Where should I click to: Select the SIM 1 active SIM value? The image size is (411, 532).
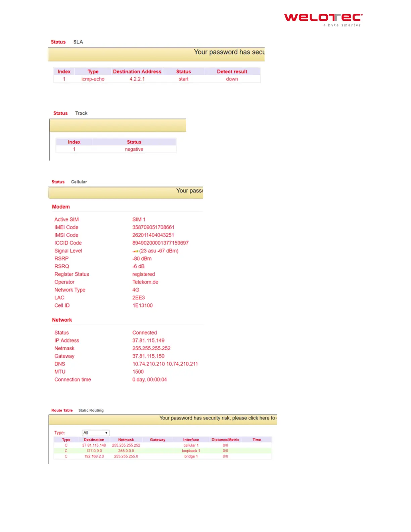pos(139,220)
